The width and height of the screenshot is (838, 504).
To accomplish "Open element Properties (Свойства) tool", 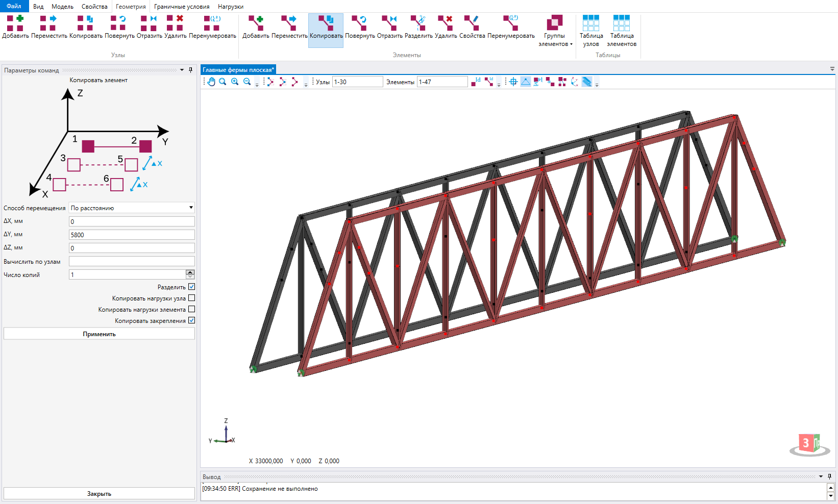I will (x=472, y=27).
